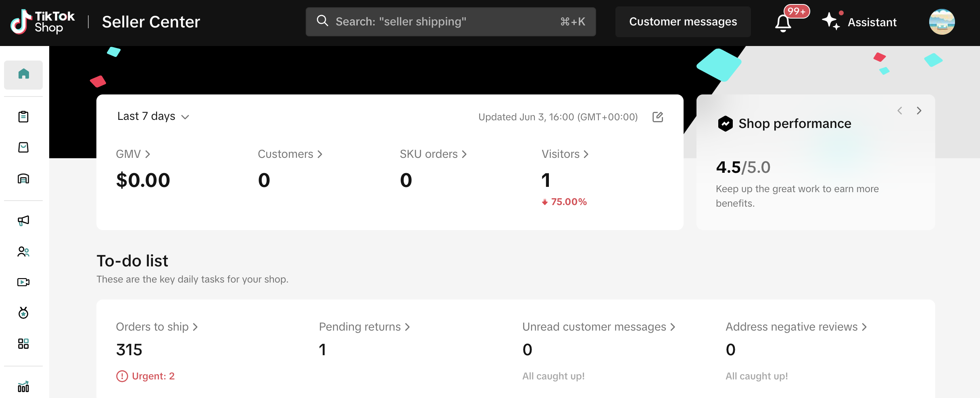Open Orders to ship list
This screenshot has height=398, width=980.
click(x=157, y=327)
